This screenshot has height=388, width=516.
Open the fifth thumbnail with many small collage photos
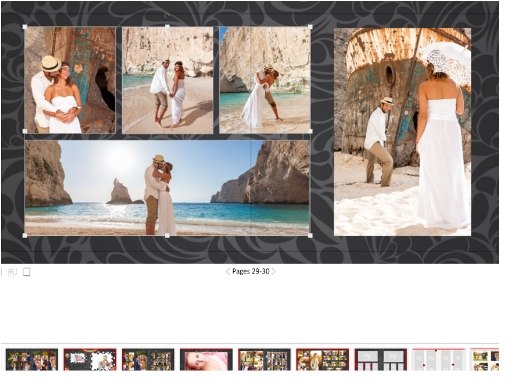pyautogui.click(x=264, y=360)
